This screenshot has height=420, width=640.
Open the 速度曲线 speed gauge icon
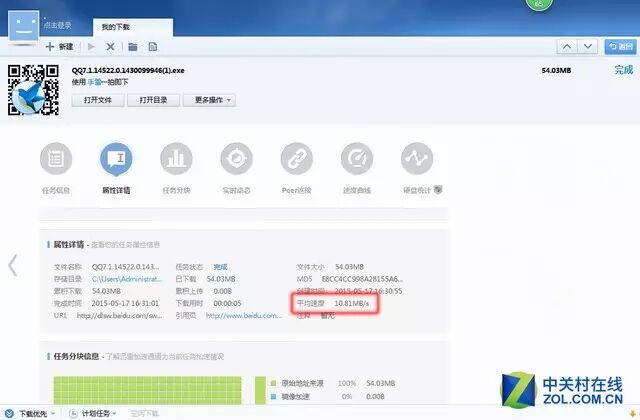click(357, 159)
